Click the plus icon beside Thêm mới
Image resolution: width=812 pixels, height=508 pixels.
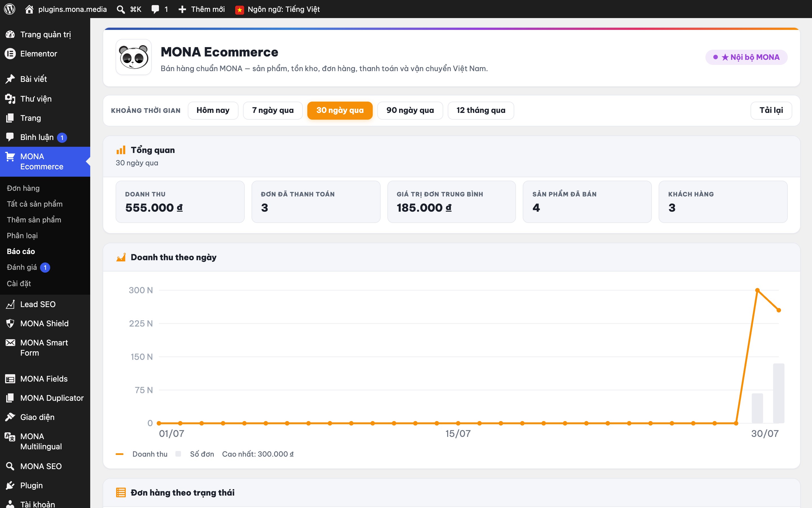click(182, 9)
